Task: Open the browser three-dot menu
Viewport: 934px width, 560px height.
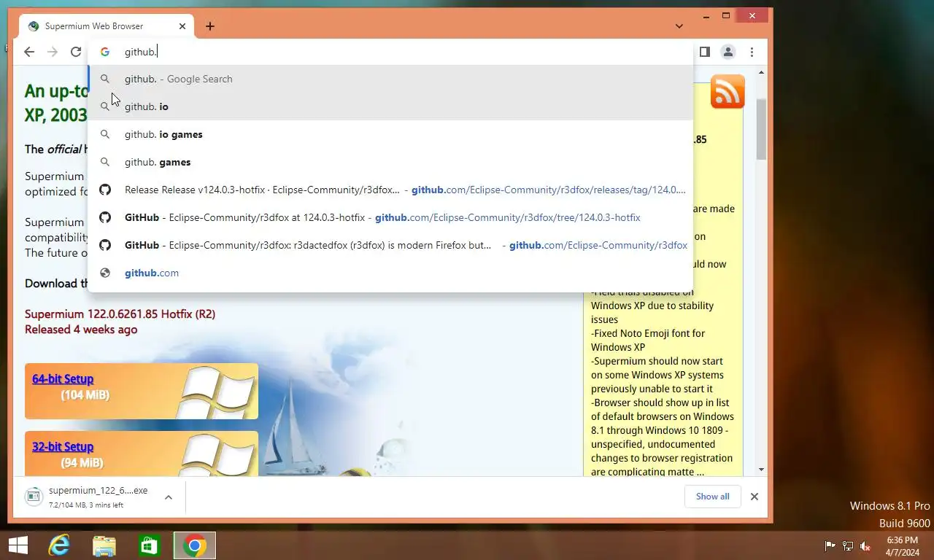Action: click(x=752, y=52)
